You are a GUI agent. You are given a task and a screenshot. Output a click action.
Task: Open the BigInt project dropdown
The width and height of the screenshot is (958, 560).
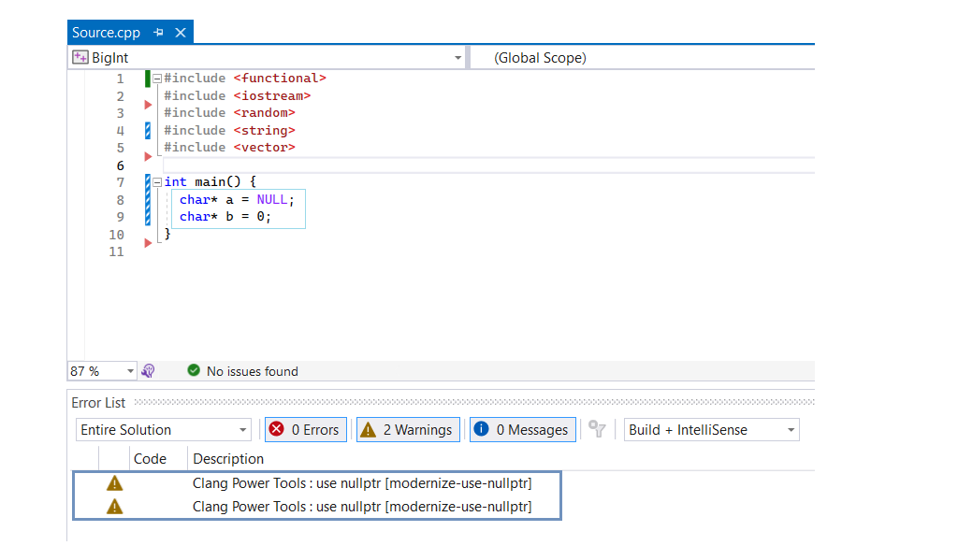[x=457, y=58]
